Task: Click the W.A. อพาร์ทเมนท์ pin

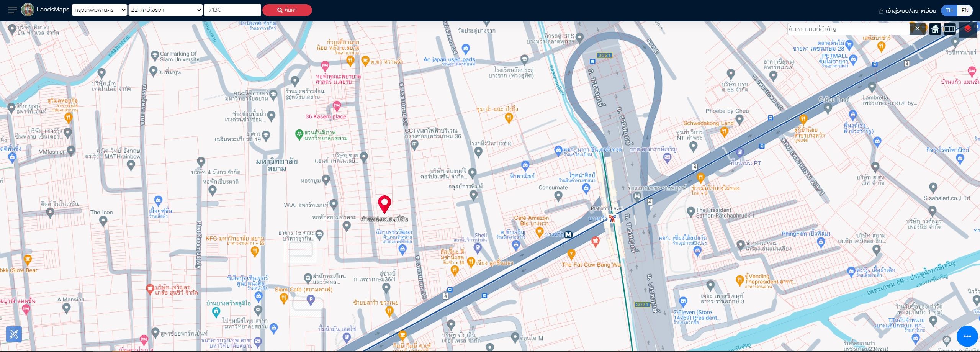Action: click(334, 204)
